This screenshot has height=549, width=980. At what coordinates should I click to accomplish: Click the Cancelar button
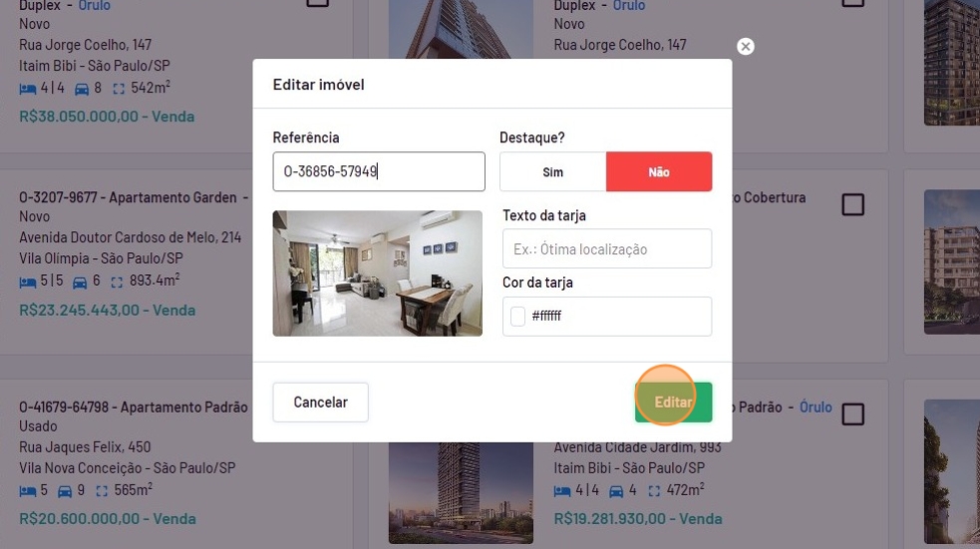pos(321,403)
